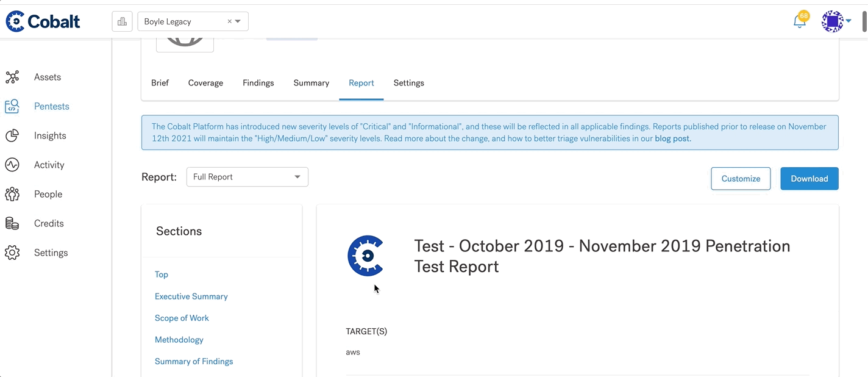Viewport: 868px width, 377px height.
Task: Open Insights from the sidebar
Action: [x=50, y=135]
